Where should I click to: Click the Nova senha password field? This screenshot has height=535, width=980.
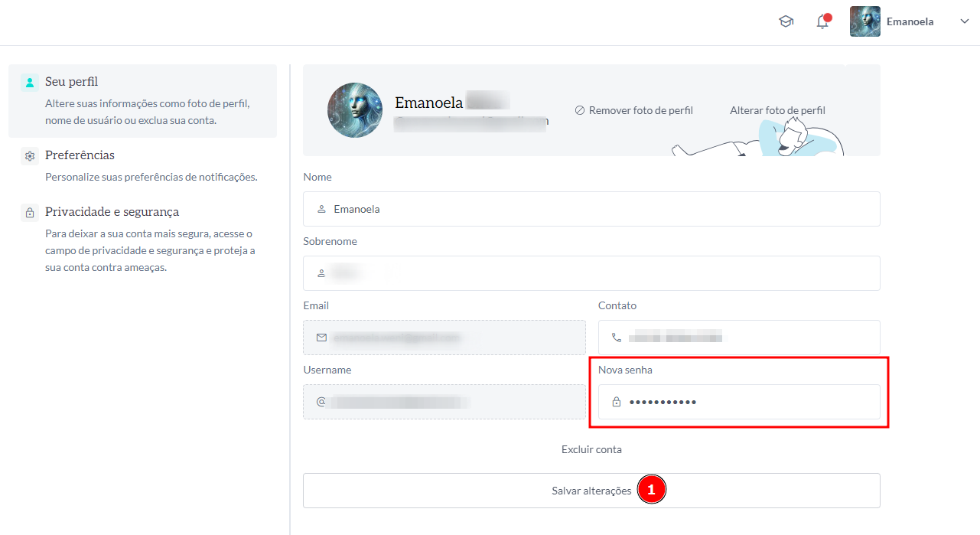pos(739,402)
